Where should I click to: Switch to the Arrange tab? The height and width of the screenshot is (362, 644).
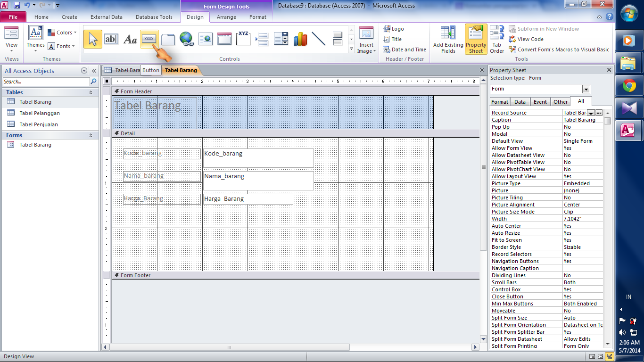(226, 17)
